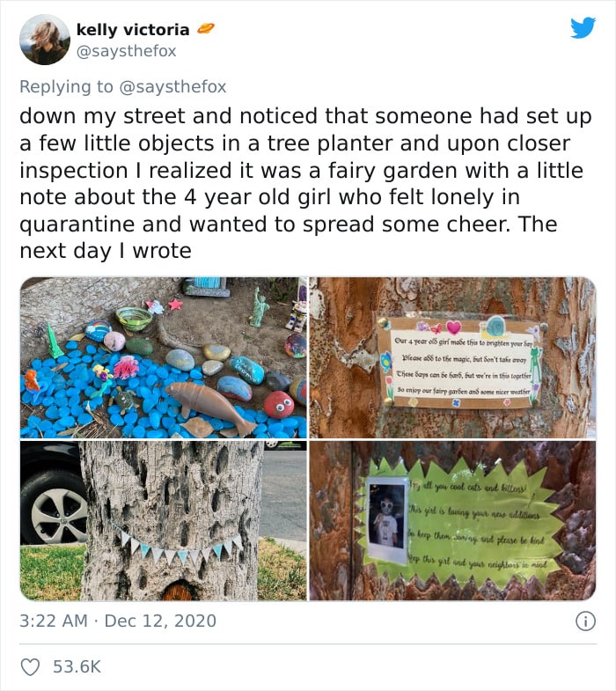Open the green starburst note photo
The image size is (616, 691).
pyautogui.click(x=452, y=520)
